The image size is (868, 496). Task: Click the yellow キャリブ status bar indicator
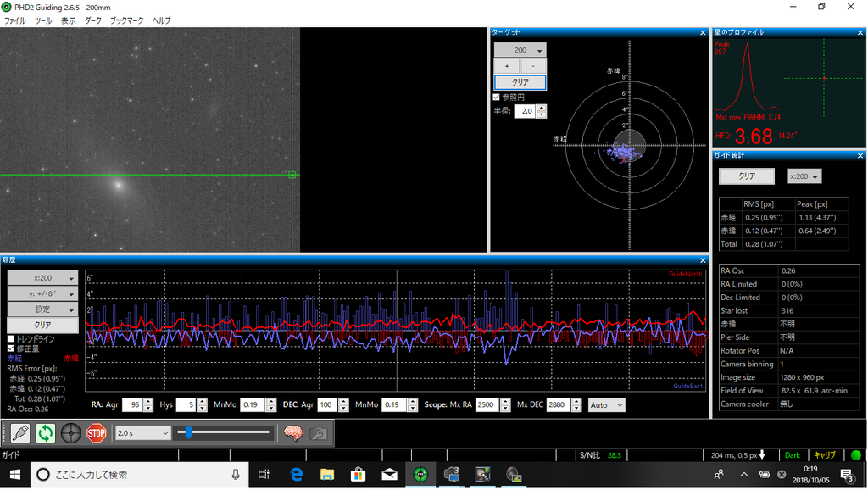[x=824, y=455]
